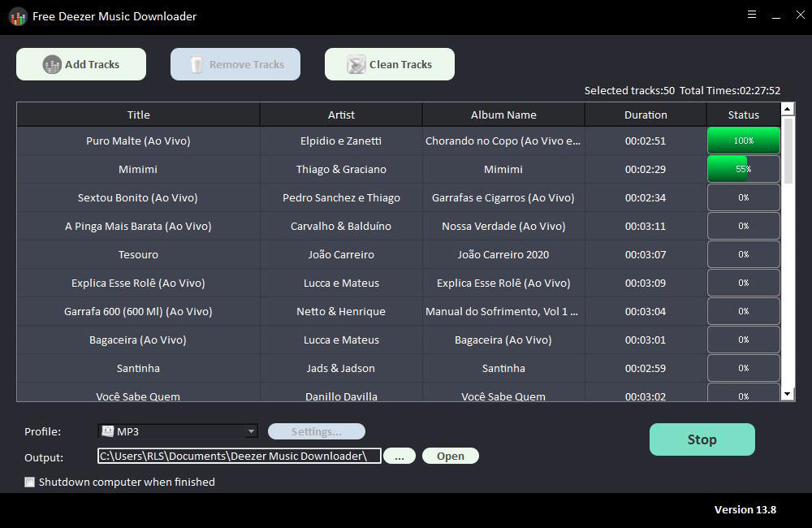The width and height of the screenshot is (812, 528).
Task: Click album 'Garrafas e Cigarros (Ao Vivo)'
Action: click(x=503, y=198)
